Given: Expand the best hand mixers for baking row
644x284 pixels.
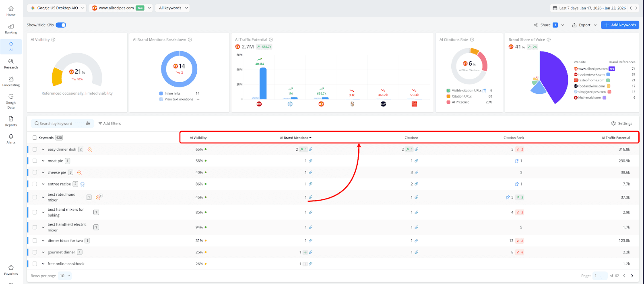Looking at the screenshot, I should pos(43,212).
